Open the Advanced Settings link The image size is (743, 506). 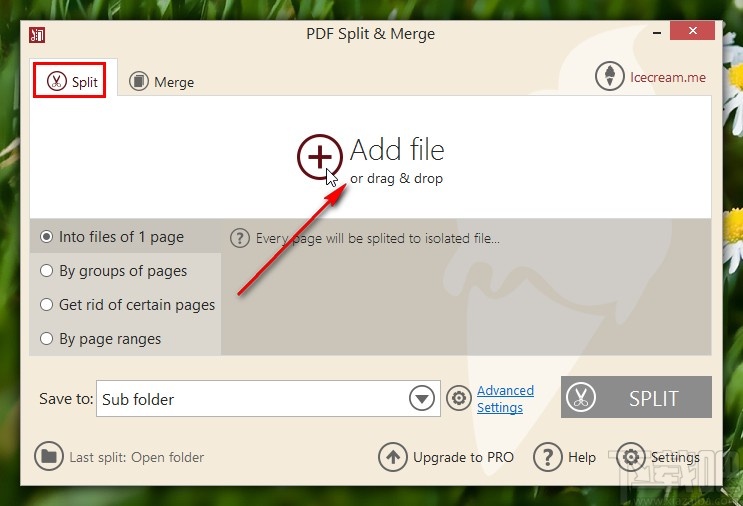coord(505,399)
